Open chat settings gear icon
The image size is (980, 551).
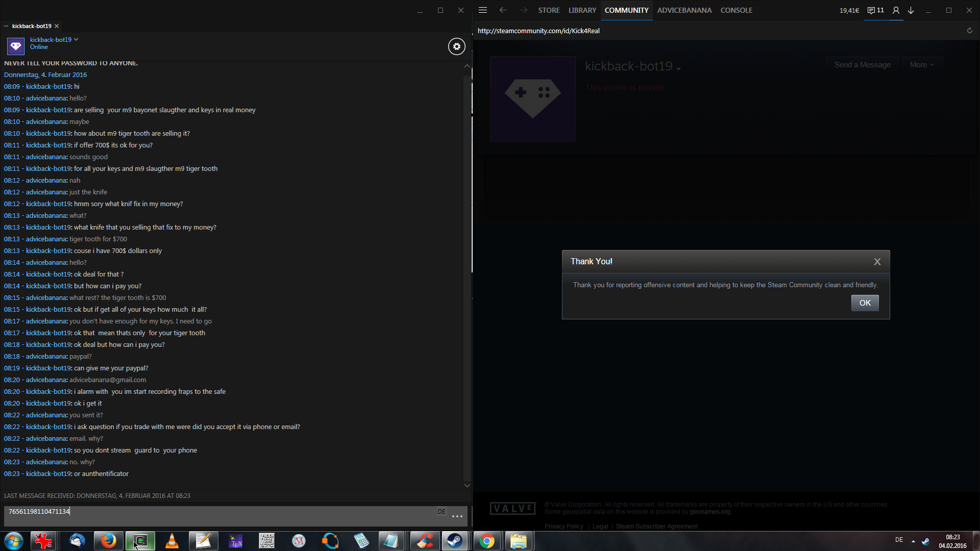click(456, 46)
